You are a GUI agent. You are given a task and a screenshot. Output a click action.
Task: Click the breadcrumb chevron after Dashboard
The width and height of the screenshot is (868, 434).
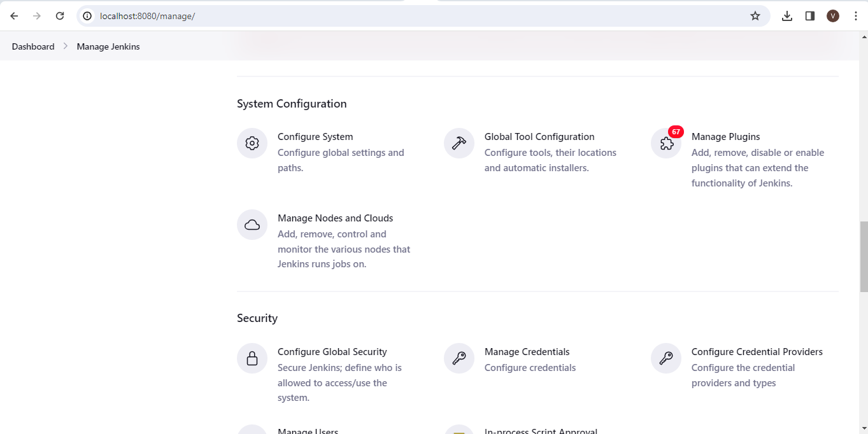point(65,46)
